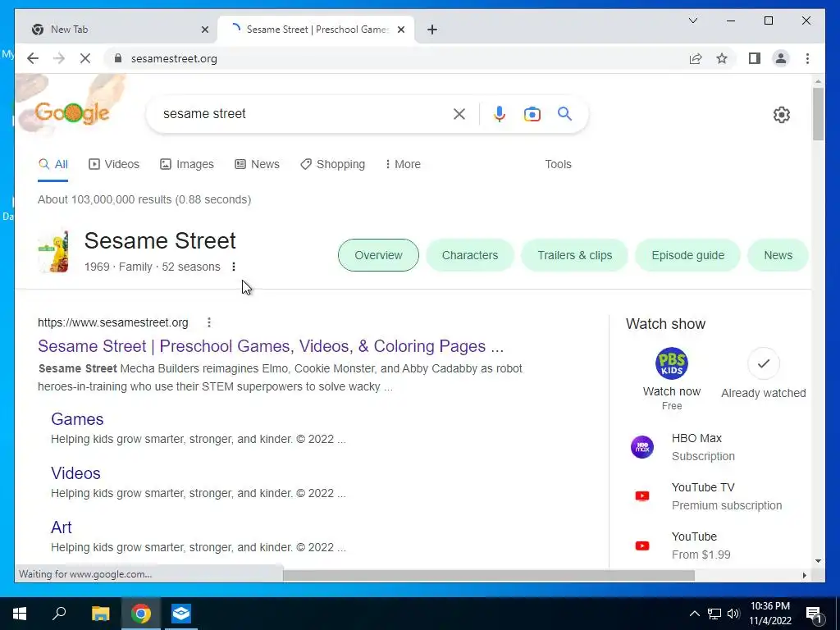Screen dimensions: 840x630
Task: Go back using the browser back arrow
Action: pyautogui.click(x=33, y=58)
